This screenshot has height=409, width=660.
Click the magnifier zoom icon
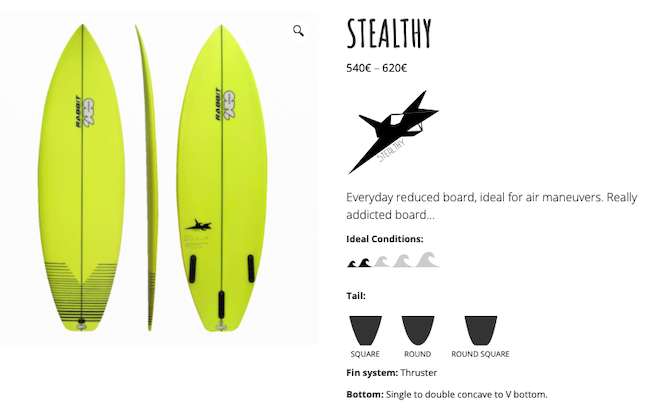298,31
